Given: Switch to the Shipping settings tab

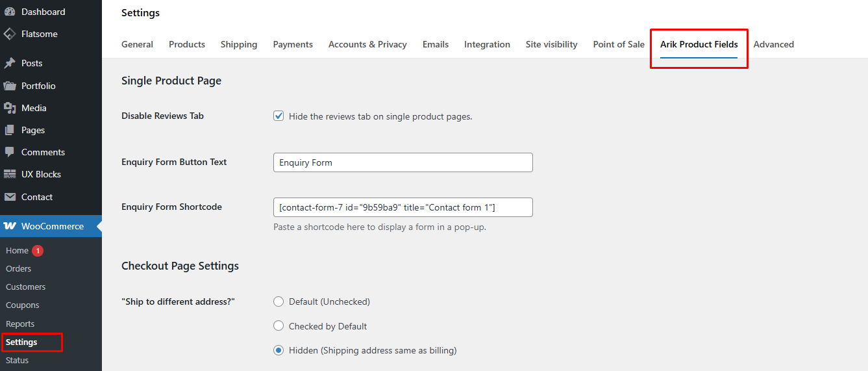Looking at the screenshot, I should pyautogui.click(x=238, y=44).
